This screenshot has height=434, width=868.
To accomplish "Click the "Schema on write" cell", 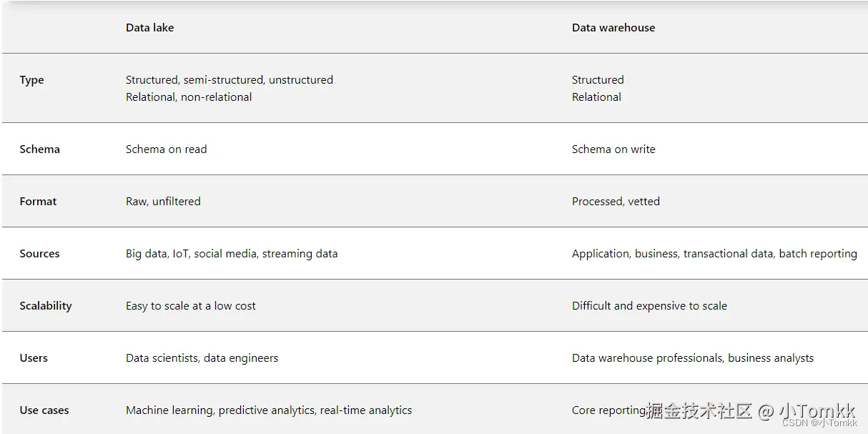I will coord(613,149).
